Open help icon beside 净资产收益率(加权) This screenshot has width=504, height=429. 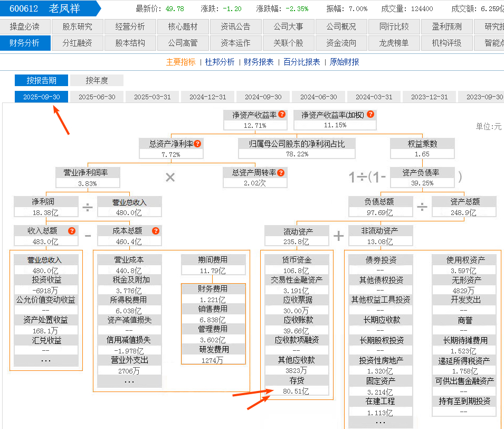[370, 114]
